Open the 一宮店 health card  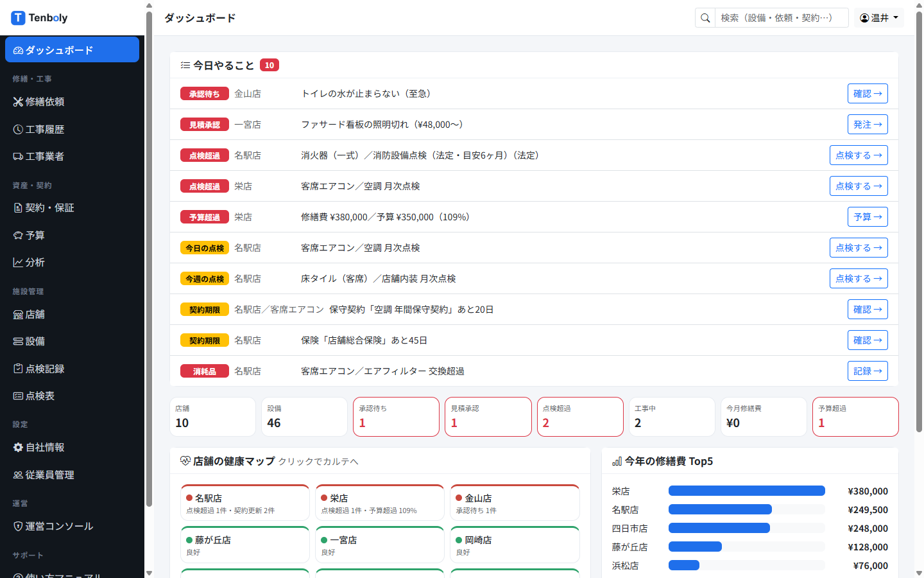pyautogui.click(x=380, y=545)
